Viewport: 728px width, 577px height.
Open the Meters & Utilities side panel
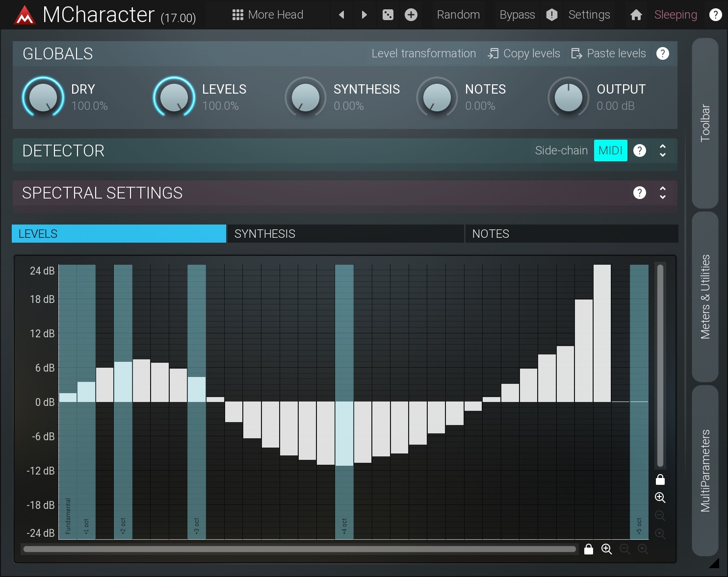(705, 297)
